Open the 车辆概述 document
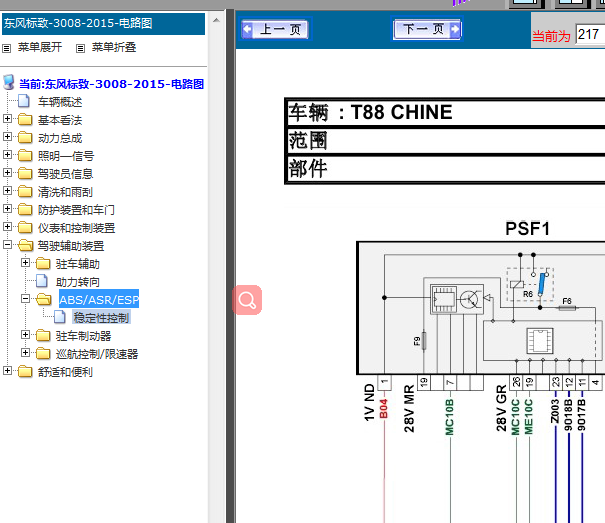605x523 pixels. [60, 102]
